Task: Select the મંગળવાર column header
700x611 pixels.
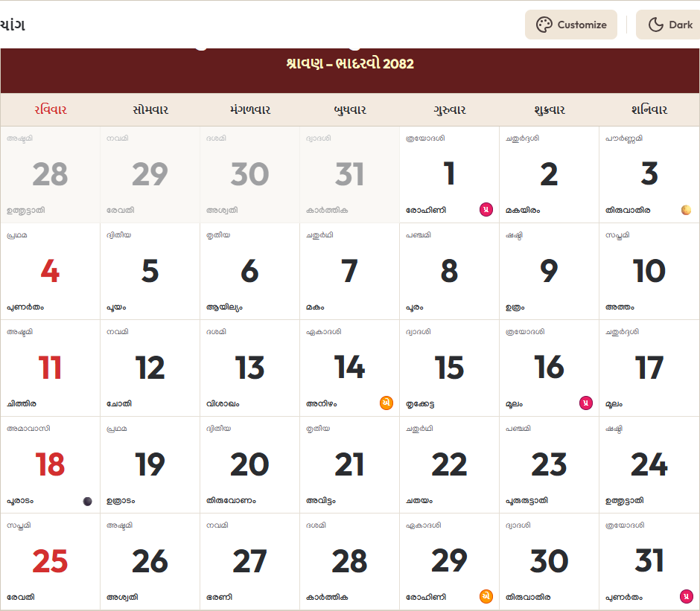Action: (250, 110)
